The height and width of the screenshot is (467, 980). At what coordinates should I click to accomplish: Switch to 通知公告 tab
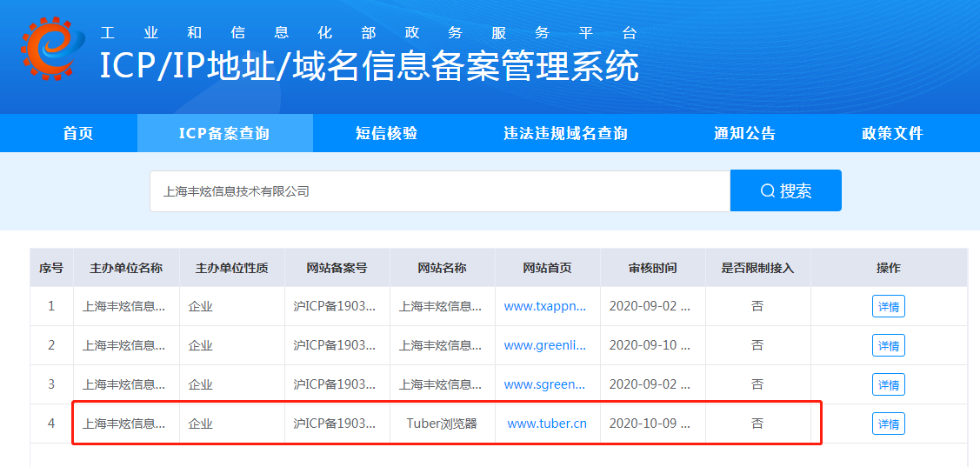click(744, 133)
